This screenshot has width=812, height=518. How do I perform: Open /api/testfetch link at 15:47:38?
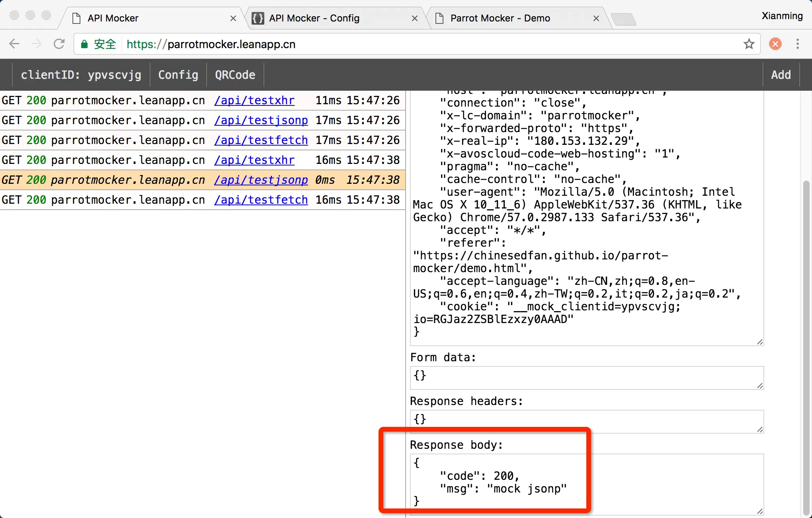click(261, 200)
